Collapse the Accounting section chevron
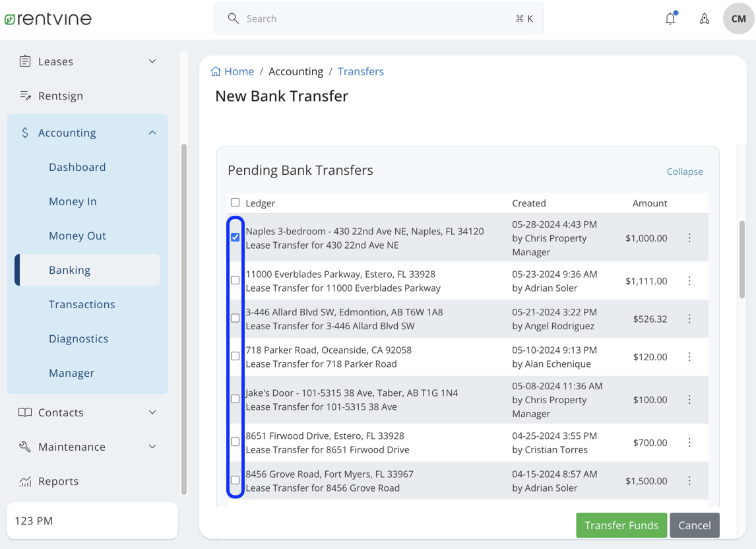This screenshot has width=756, height=549. pos(152,132)
